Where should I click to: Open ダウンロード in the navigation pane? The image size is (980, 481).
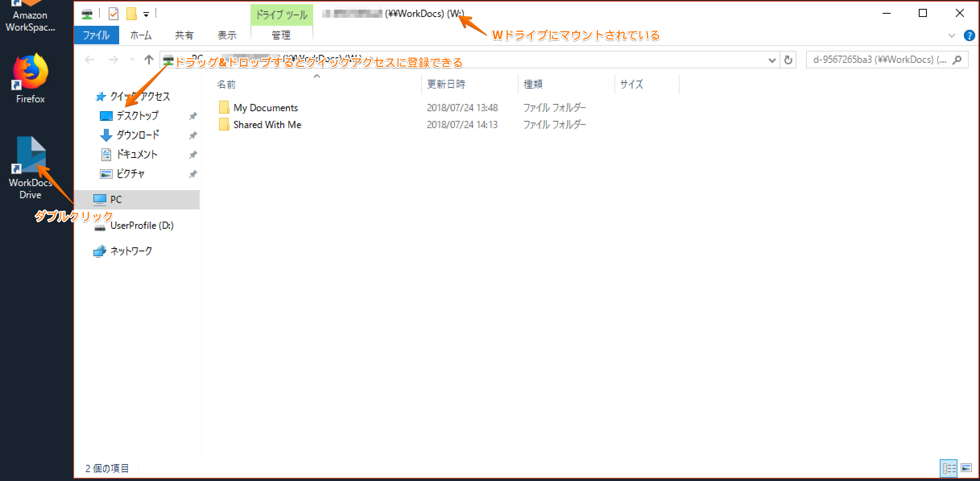[x=138, y=135]
